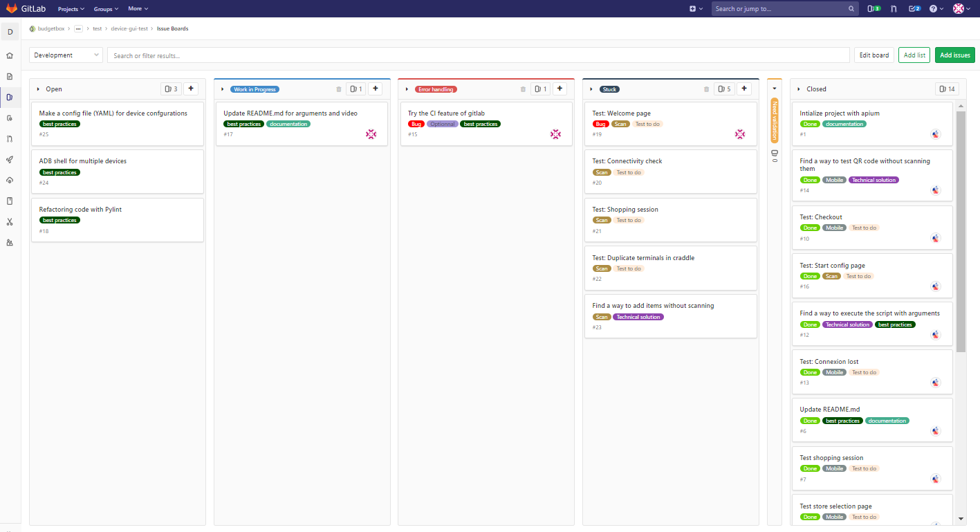
Task: Collapse the Closed list column
Action: [x=799, y=89]
